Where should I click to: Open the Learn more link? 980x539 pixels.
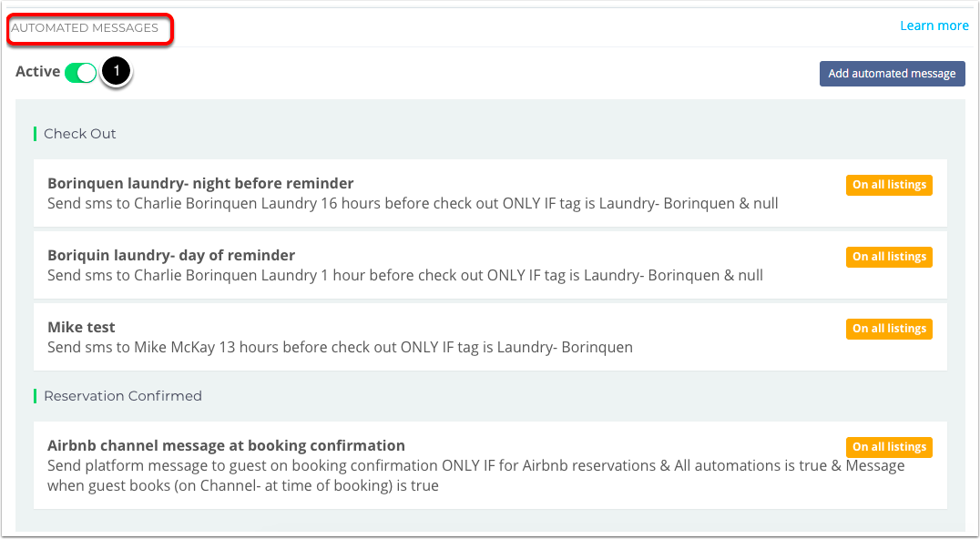[934, 25]
